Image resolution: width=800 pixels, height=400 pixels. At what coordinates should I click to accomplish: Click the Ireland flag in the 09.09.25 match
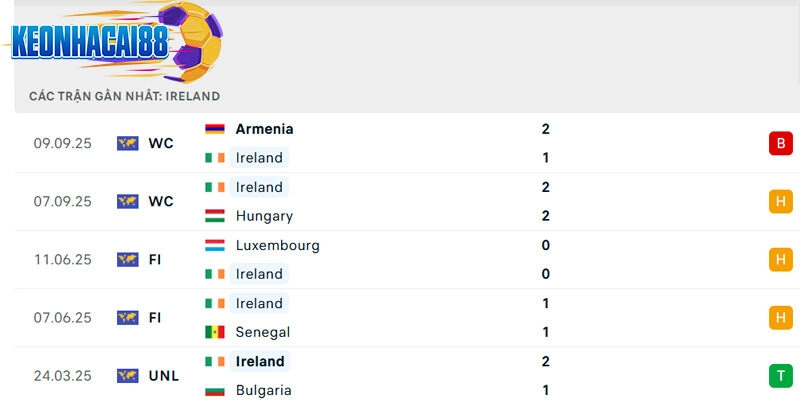[215, 158]
